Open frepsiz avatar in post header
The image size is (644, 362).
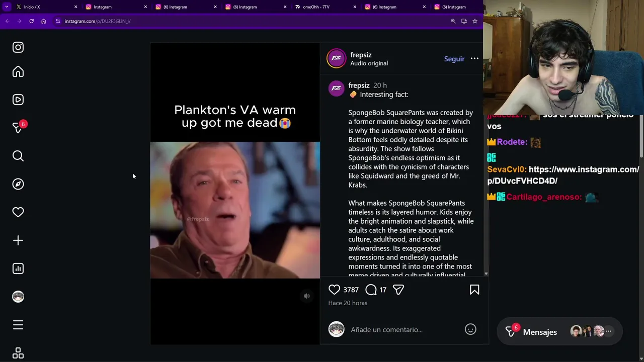[337, 58]
